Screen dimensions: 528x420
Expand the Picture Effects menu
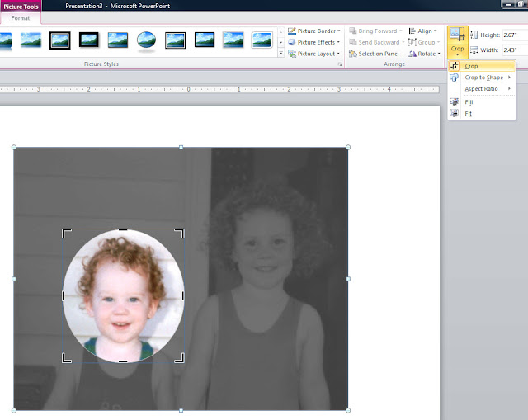click(x=313, y=42)
